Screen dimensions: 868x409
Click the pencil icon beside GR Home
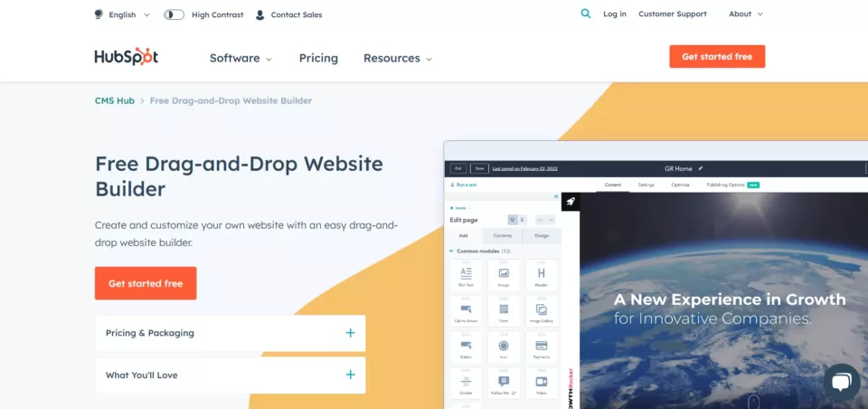tap(700, 168)
